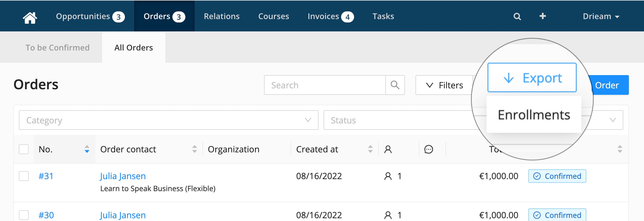Image resolution: width=644 pixels, height=221 pixels.
Task: Sort by Created at column arrows
Action: point(370,149)
